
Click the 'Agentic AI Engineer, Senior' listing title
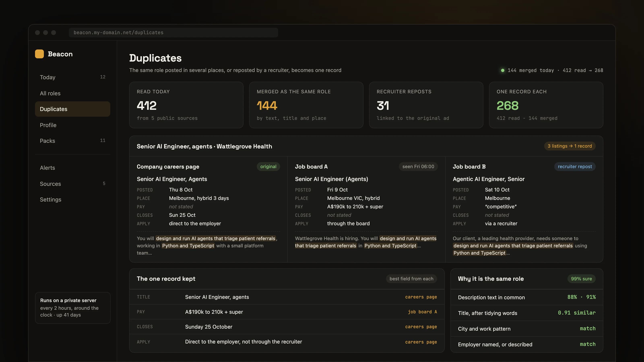(488, 179)
